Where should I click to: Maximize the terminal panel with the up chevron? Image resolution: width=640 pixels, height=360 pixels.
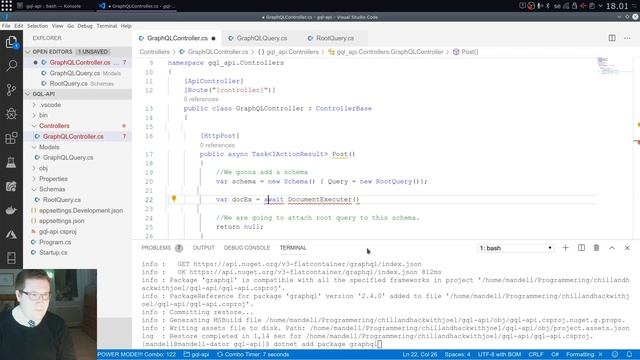click(612, 248)
